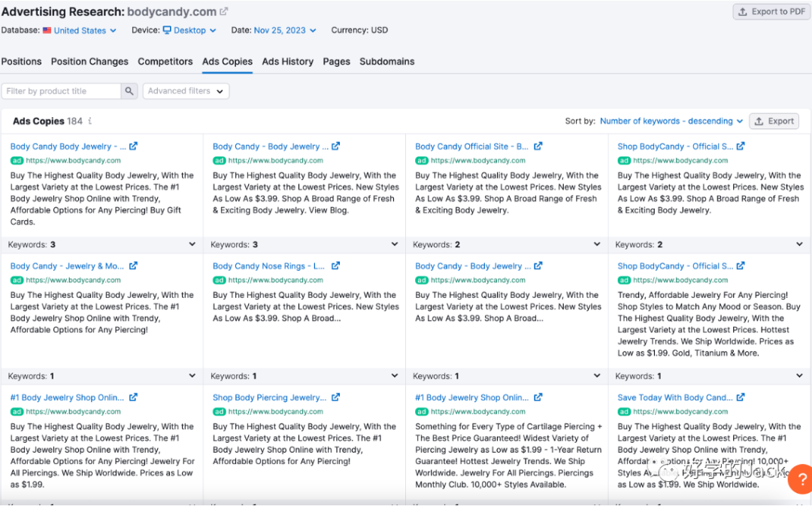812x506 pixels.
Task: Open external link for 'Save Today With Body Cand...' ad
Action: click(741, 397)
